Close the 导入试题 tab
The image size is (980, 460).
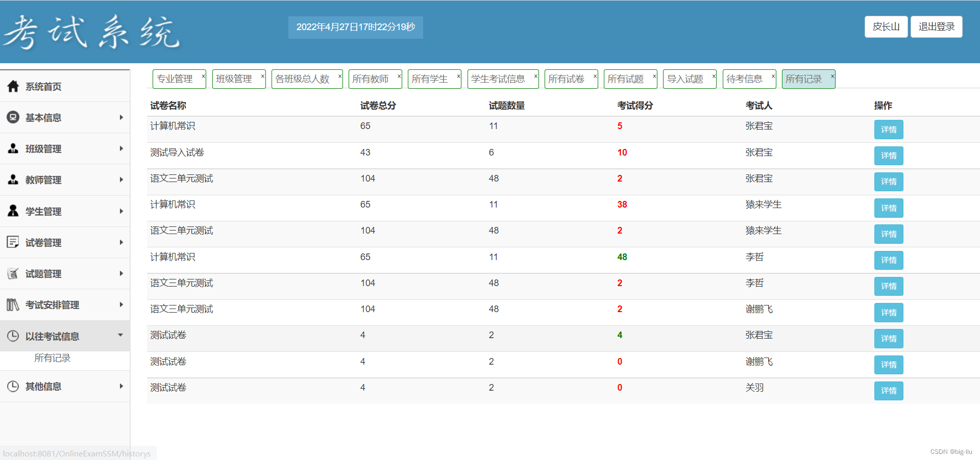714,76
